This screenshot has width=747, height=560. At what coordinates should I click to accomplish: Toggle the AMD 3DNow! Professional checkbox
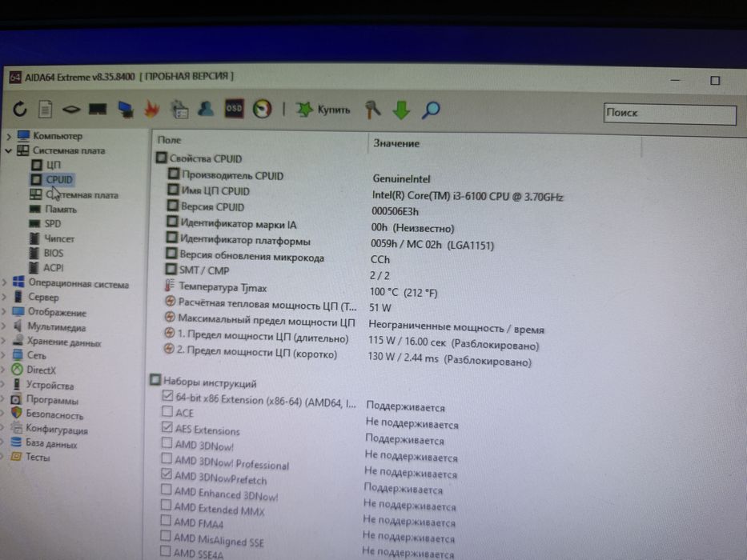(167, 458)
